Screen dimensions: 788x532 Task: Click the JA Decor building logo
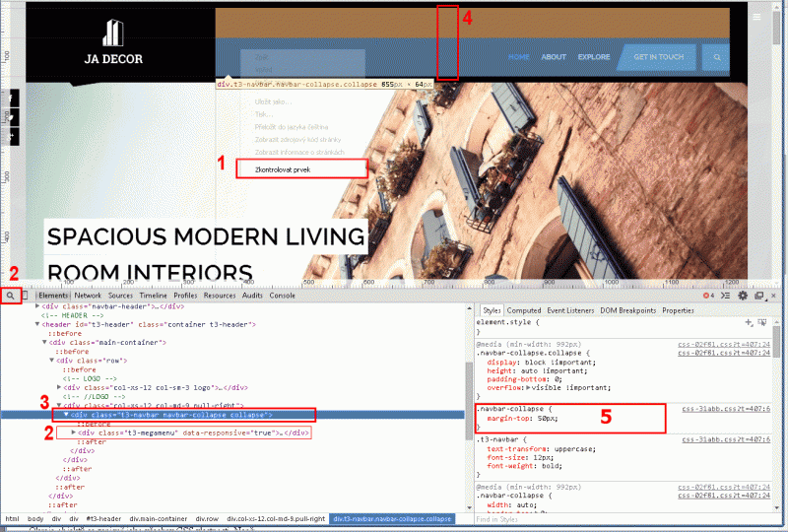point(113,33)
